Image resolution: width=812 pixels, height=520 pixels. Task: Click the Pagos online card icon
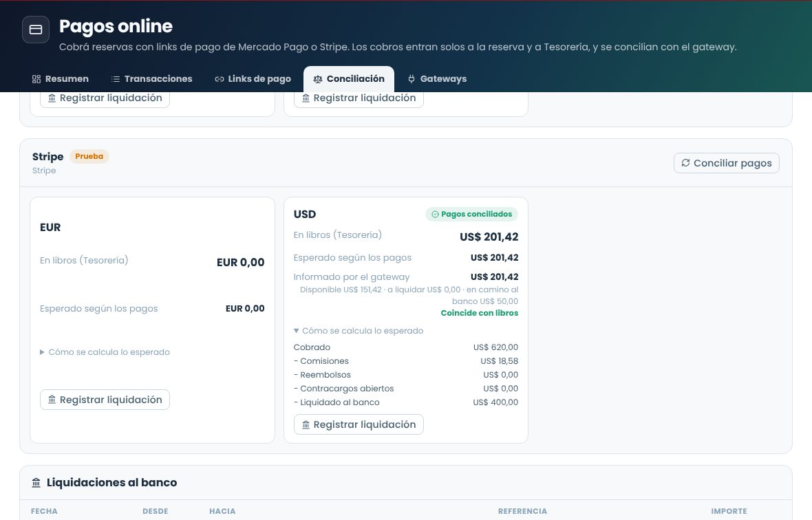(36, 30)
